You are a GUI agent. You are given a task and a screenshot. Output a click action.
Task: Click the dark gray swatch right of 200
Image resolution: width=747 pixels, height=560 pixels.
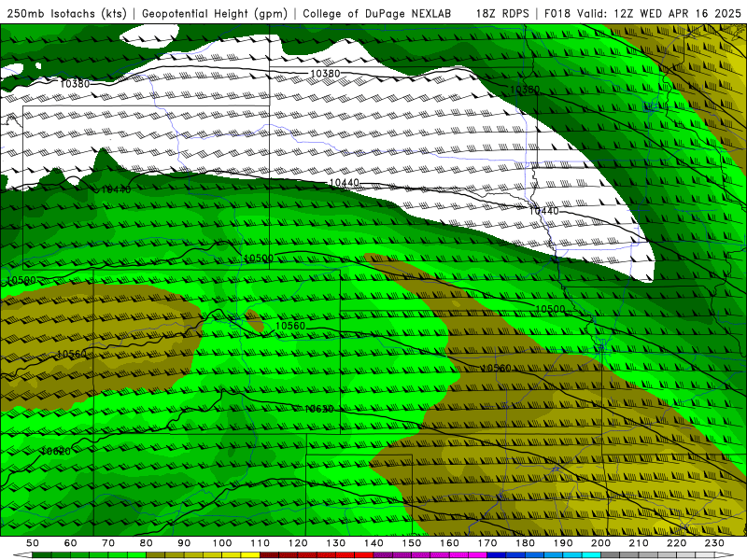coord(611,554)
